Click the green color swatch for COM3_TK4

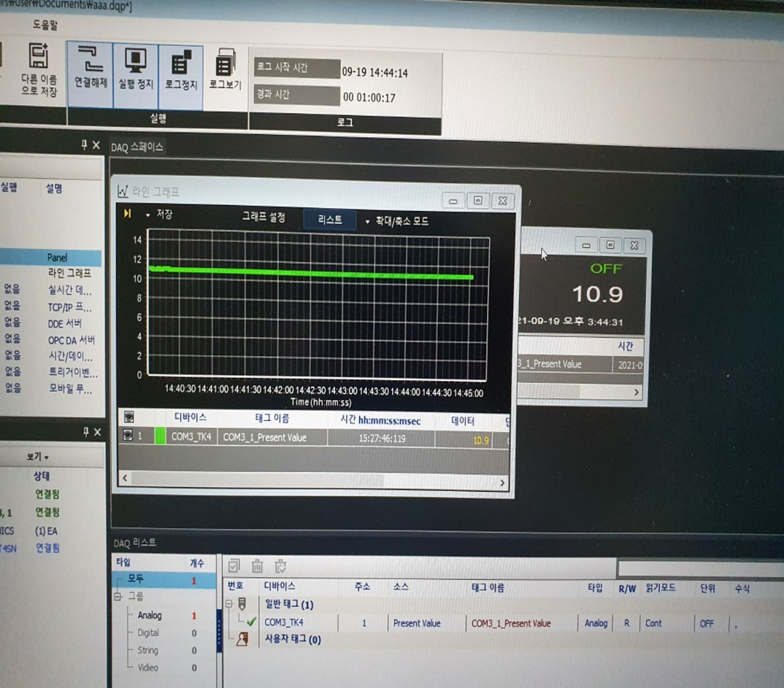click(x=160, y=437)
